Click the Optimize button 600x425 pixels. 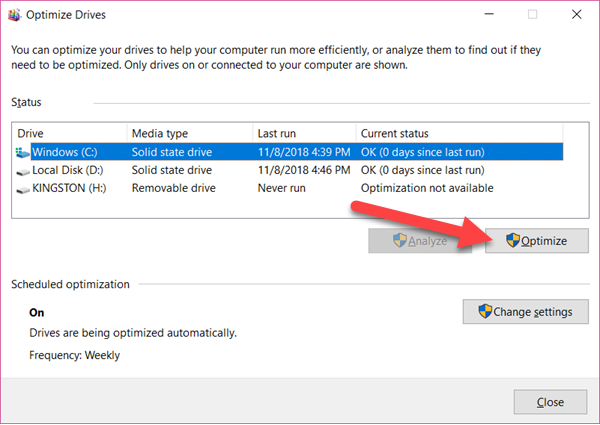pyautogui.click(x=536, y=241)
